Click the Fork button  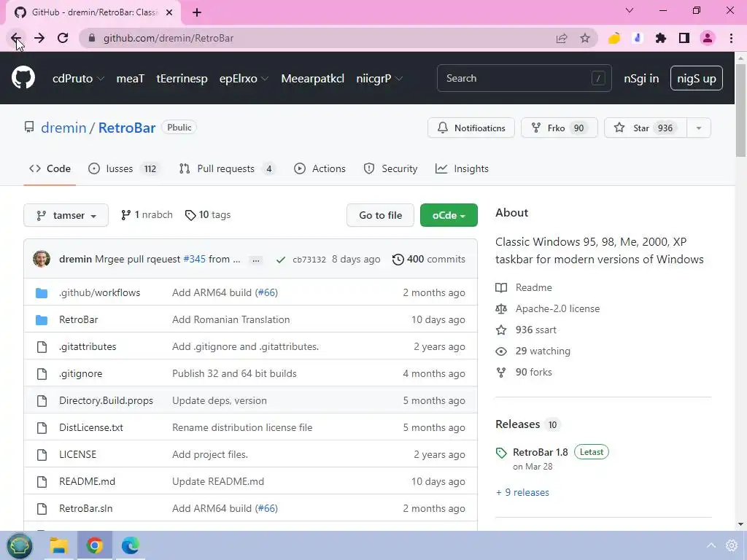click(560, 128)
